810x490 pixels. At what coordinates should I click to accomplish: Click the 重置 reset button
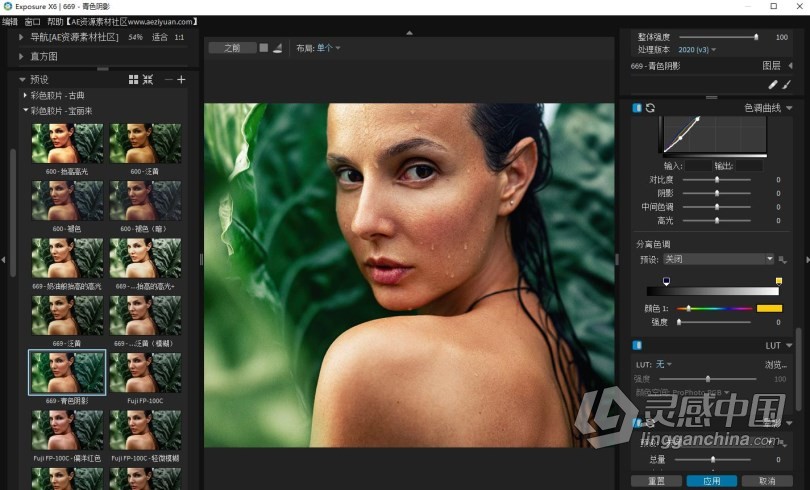click(656, 481)
